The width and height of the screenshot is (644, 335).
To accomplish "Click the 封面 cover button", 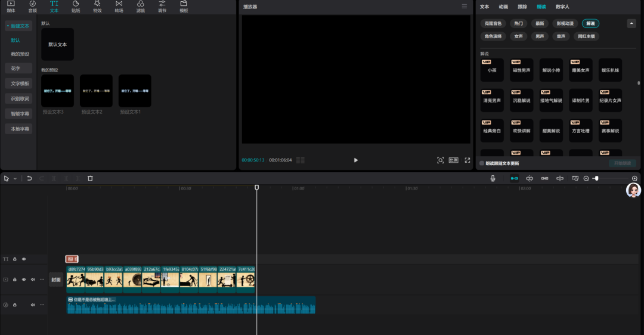I will click(x=56, y=280).
